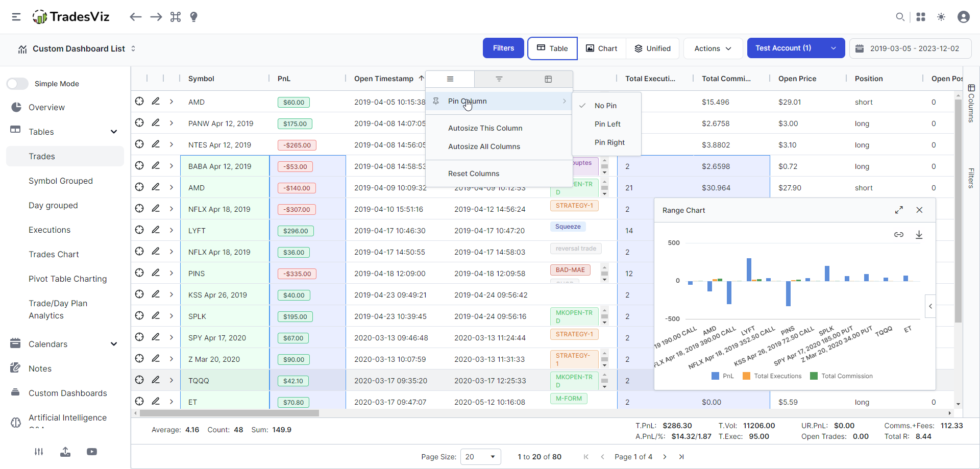This screenshot has width=980, height=469.
Task: Download the Range Chart image
Action: click(919, 234)
